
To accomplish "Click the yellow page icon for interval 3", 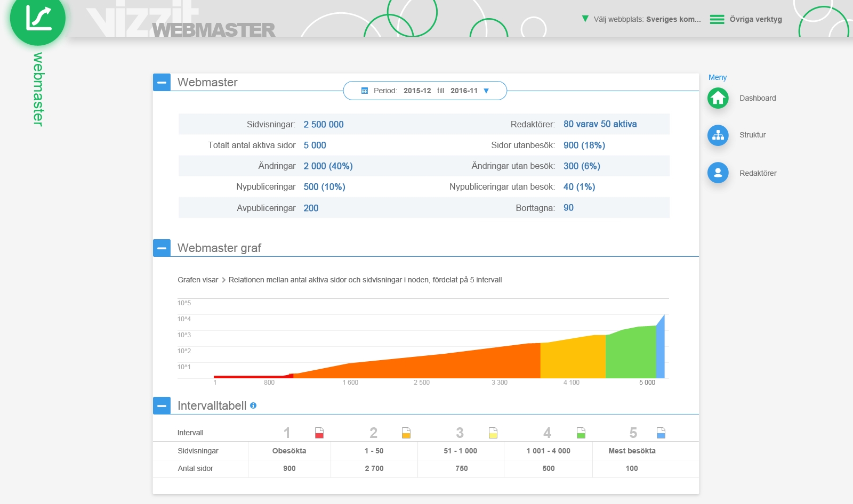I will tap(493, 433).
